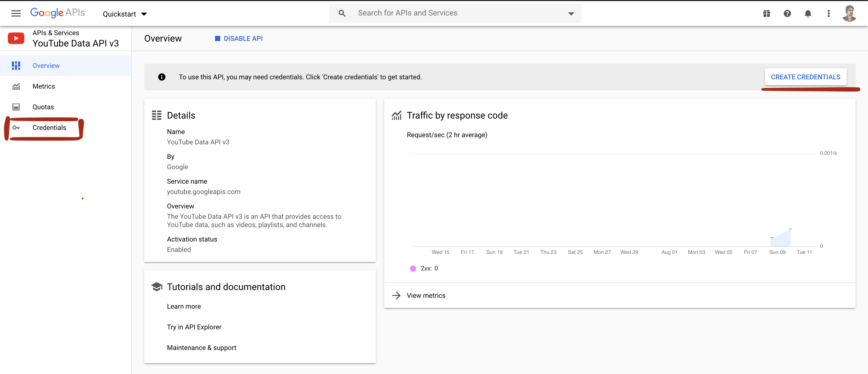Click the info icon in credentials banner
This screenshot has width=868, height=374.
(162, 77)
